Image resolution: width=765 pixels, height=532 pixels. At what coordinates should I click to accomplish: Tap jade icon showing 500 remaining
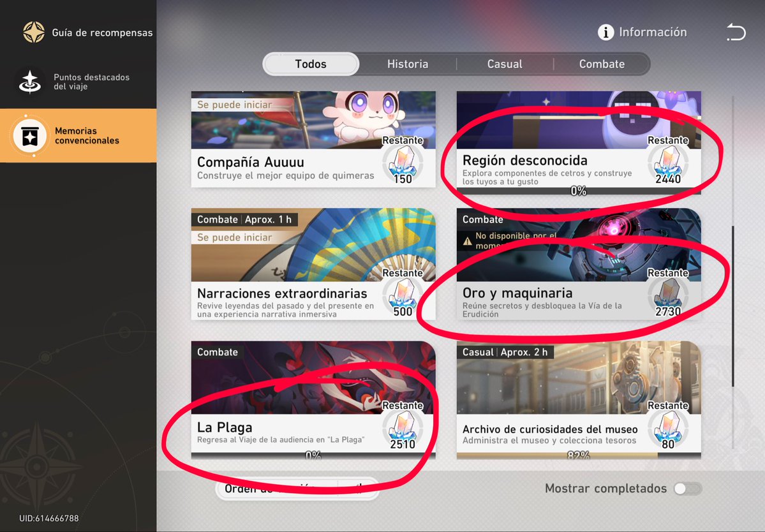pos(403,294)
